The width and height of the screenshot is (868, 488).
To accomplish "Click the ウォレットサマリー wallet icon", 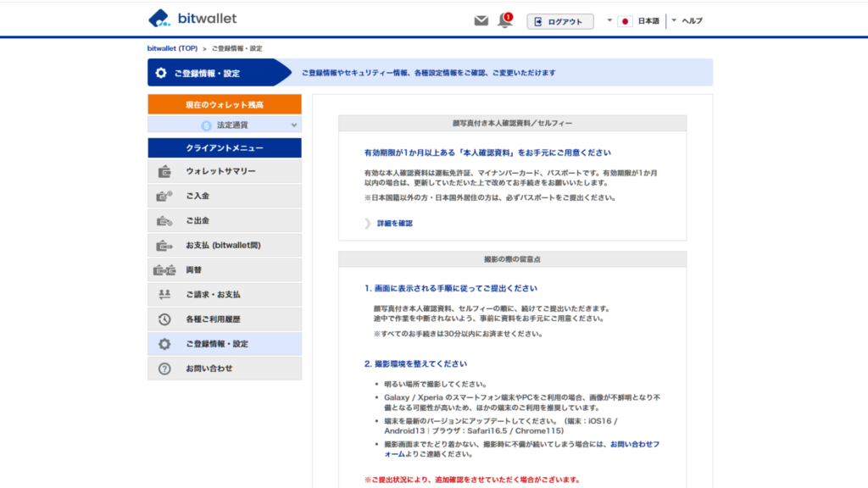I will click(164, 171).
